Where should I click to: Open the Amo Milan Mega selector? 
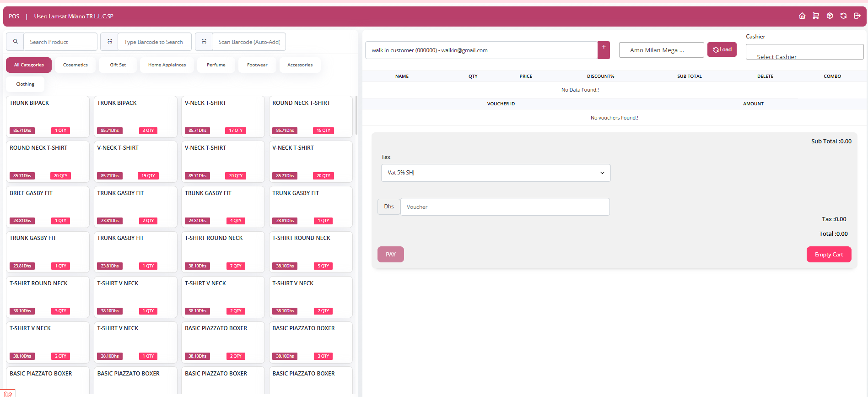pyautogui.click(x=661, y=50)
